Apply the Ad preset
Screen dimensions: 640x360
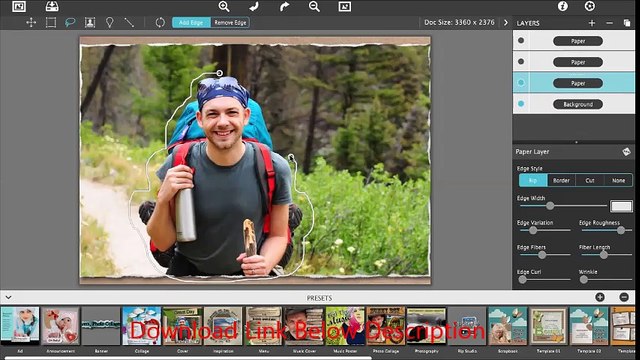point(20,326)
